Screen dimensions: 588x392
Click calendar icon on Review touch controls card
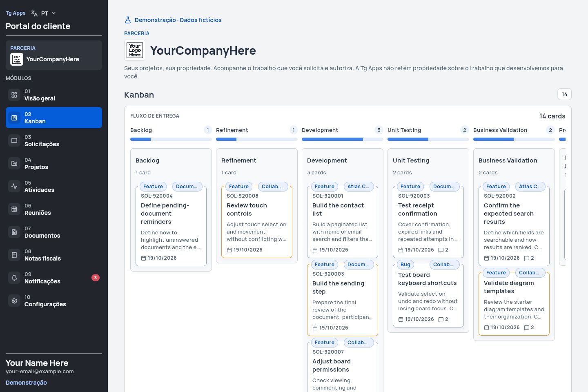229,250
